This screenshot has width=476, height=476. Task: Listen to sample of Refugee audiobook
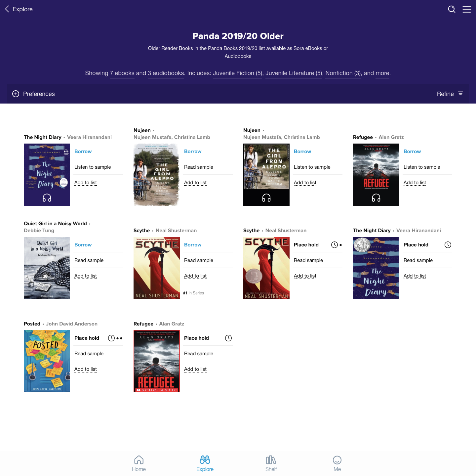point(422,167)
